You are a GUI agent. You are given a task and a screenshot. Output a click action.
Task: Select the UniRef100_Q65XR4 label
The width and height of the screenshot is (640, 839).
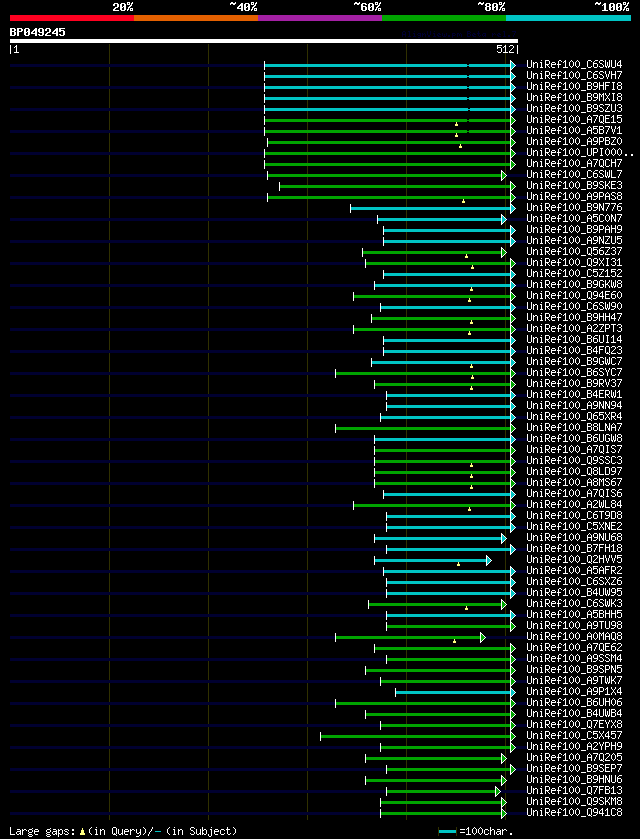point(574,417)
